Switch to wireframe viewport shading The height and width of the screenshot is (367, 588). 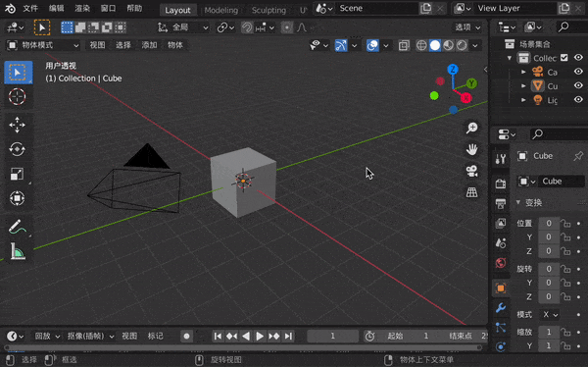click(x=421, y=45)
